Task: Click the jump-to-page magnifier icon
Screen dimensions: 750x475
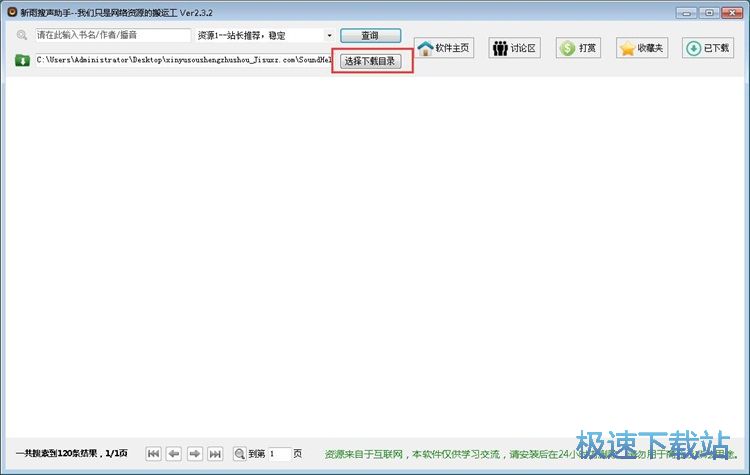Action: 240,453
